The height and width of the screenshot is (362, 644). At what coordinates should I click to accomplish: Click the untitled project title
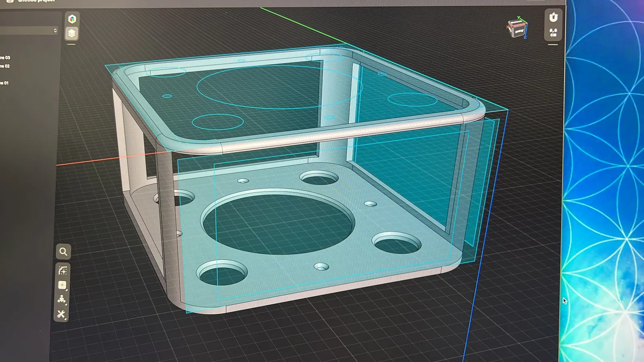(x=36, y=1)
